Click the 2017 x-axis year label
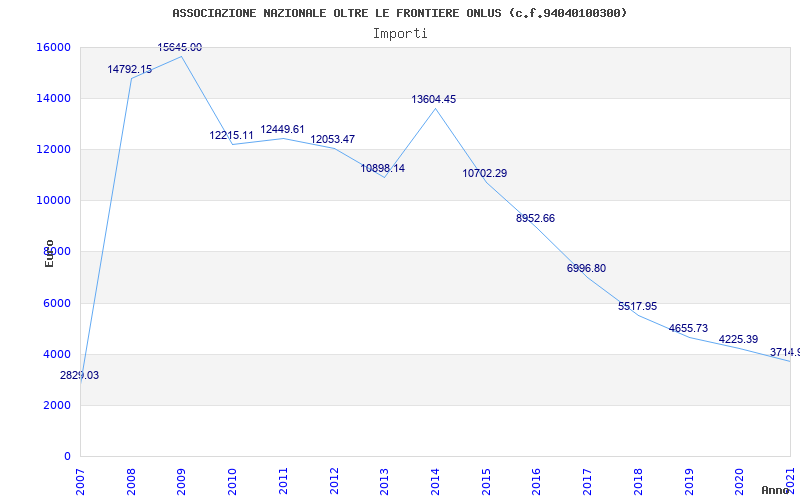The height and width of the screenshot is (500, 800). (x=587, y=481)
